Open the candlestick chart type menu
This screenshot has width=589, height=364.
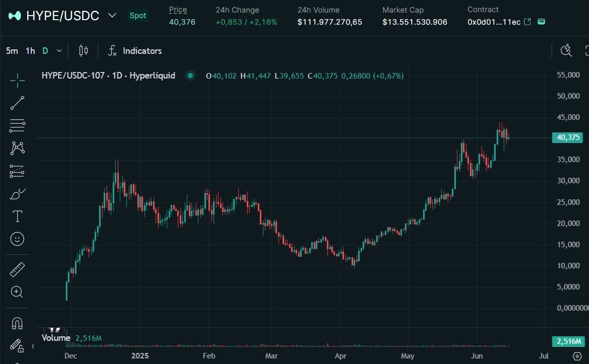84,51
